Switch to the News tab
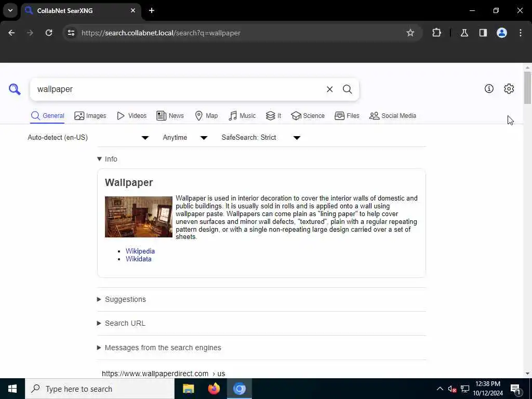Viewport: 532px width, 399px height. click(x=170, y=116)
